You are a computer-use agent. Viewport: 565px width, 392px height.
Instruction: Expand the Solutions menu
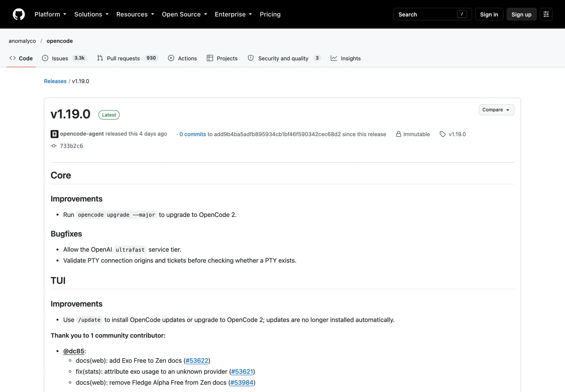(x=91, y=14)
